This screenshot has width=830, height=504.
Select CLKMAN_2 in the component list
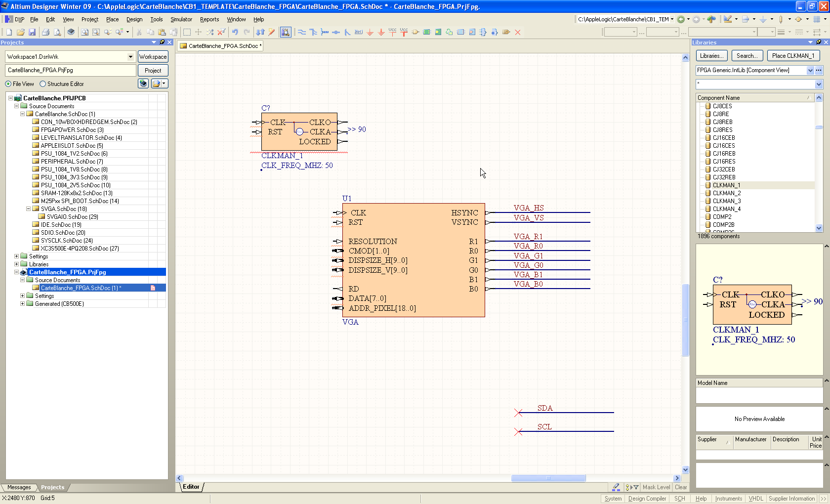[x=726, y=193]
